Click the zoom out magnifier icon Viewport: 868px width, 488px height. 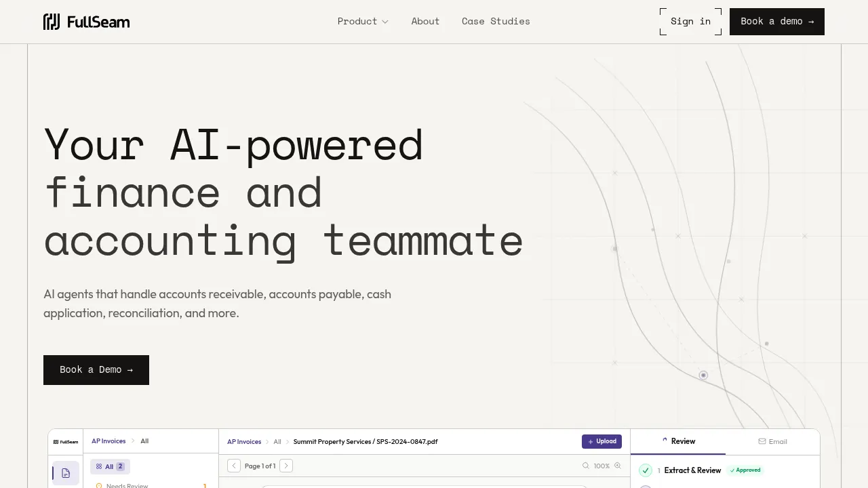point(586,466)
